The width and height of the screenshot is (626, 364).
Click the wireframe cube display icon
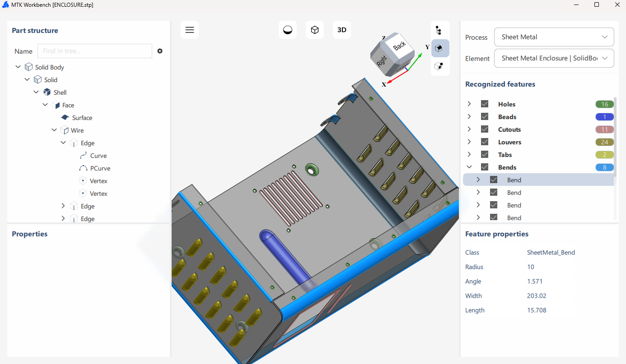pos(315,29)
